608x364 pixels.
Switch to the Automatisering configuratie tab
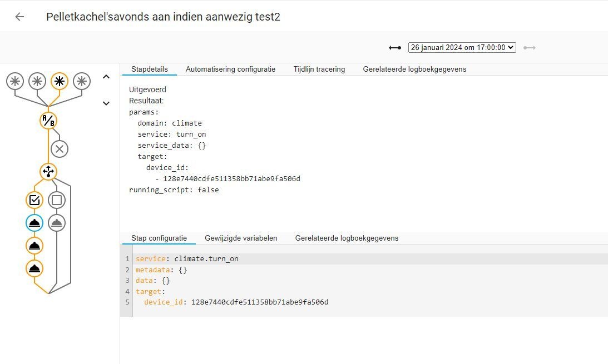pyautogui.click(x=230, y=69)
